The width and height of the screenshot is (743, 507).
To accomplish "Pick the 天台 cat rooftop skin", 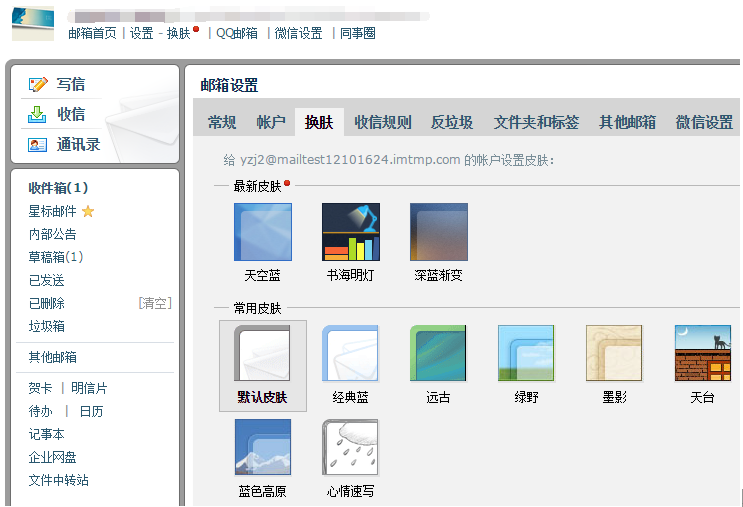I will [x=702, y=353].
